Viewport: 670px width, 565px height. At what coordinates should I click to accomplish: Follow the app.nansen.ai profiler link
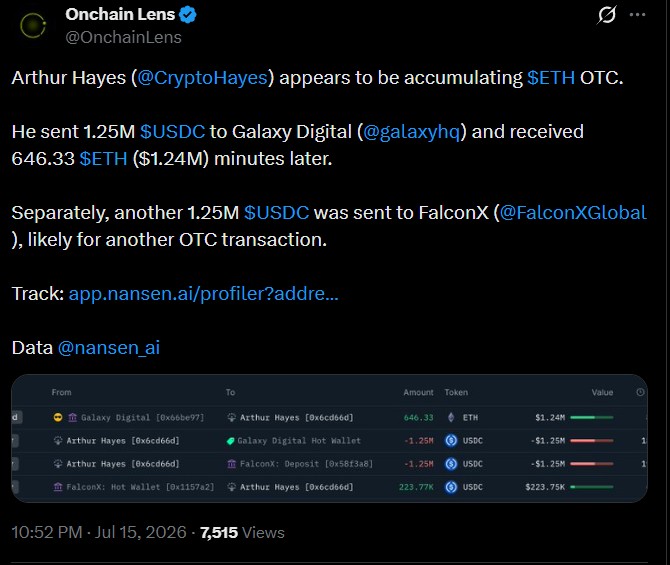coord(203,294)
